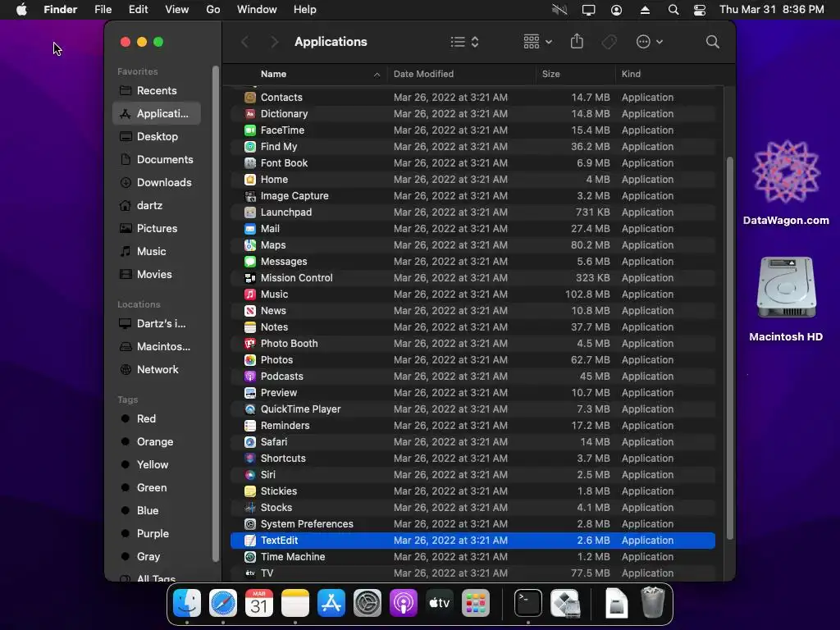The height and width of the screenshot is (630, 840).
Task: Click the Share toolbar icon
Action: 577,41
